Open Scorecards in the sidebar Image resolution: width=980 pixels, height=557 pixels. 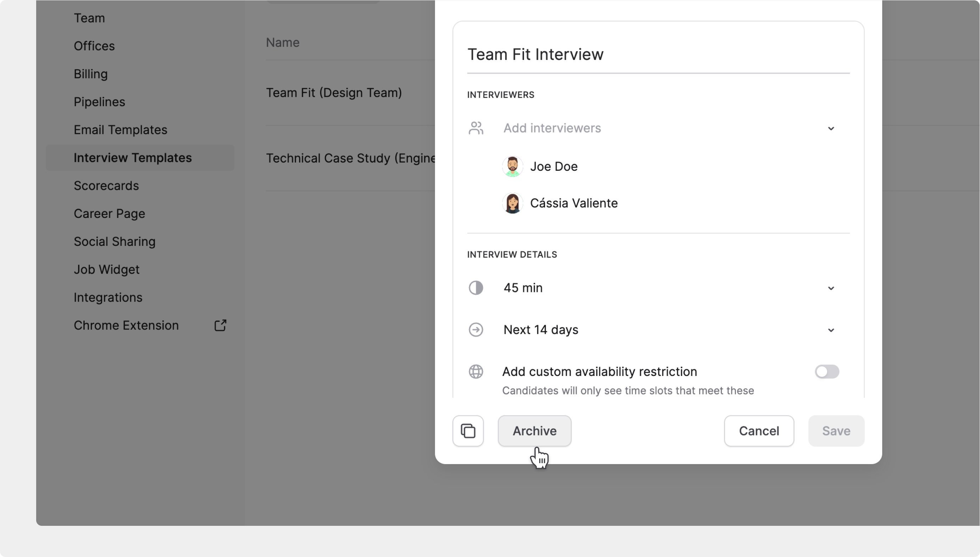(106, 186)
